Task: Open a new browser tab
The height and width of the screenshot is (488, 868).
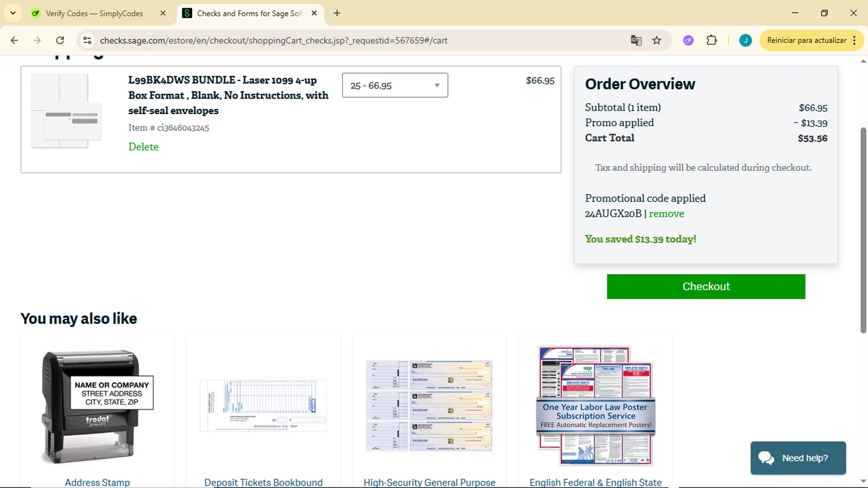Action: tap(337, 13)
